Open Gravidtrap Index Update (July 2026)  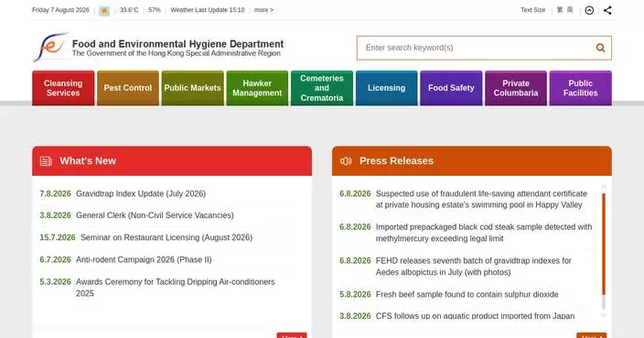[x=141, y=193]
